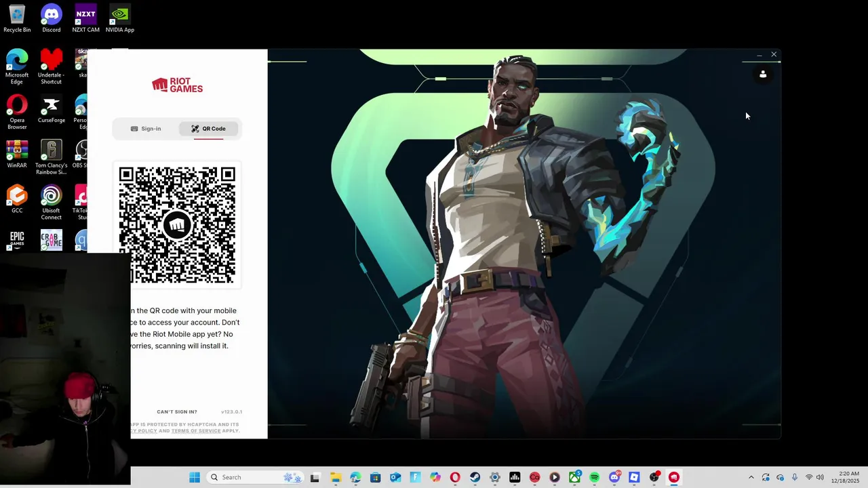Open the Windows Start menu
This screenshot has height=488, width=868.
pos(195,477)
